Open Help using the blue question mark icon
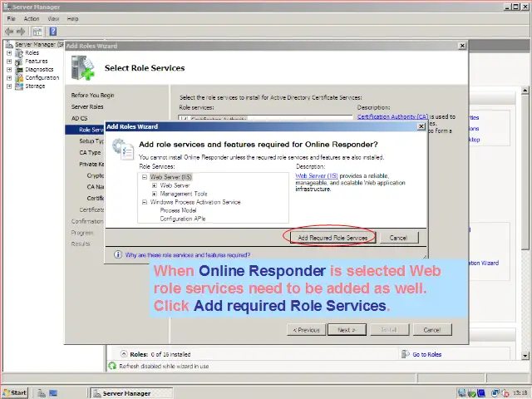The image size is (532, 399). click(x=53, y=32)
